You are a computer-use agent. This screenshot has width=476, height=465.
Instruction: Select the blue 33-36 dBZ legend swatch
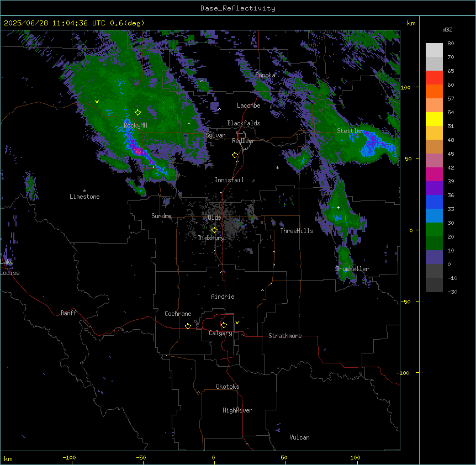coord(434,202)
